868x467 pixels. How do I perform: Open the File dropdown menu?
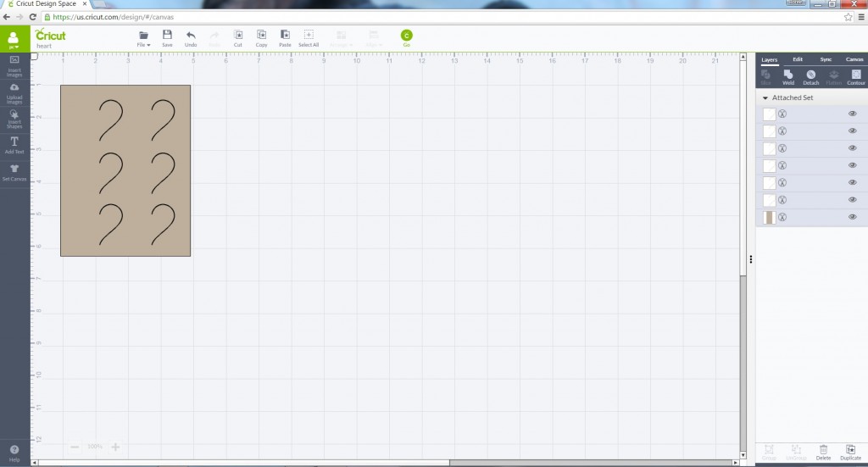pos(143,38)
